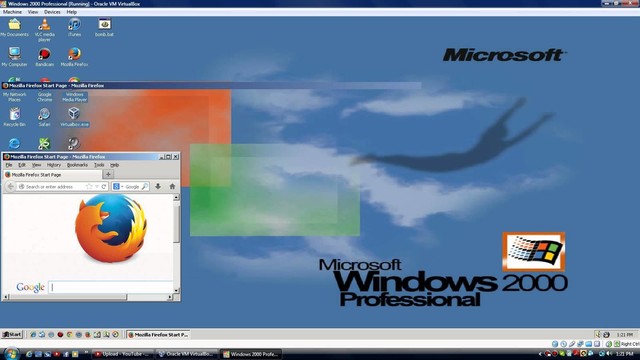
Task: Open Firefox View menu
Action: coord(36,165)
